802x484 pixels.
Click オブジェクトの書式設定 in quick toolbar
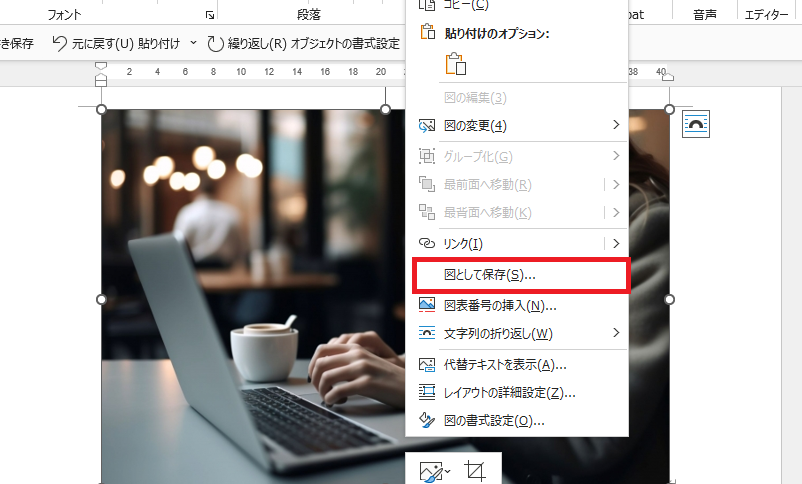(345, 43)
